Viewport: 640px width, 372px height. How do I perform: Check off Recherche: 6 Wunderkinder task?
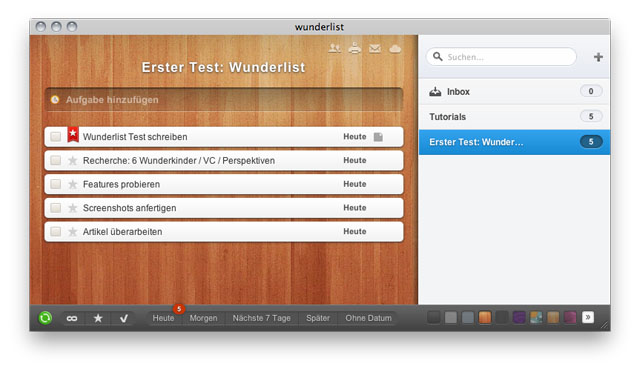[x=56, y=160]
